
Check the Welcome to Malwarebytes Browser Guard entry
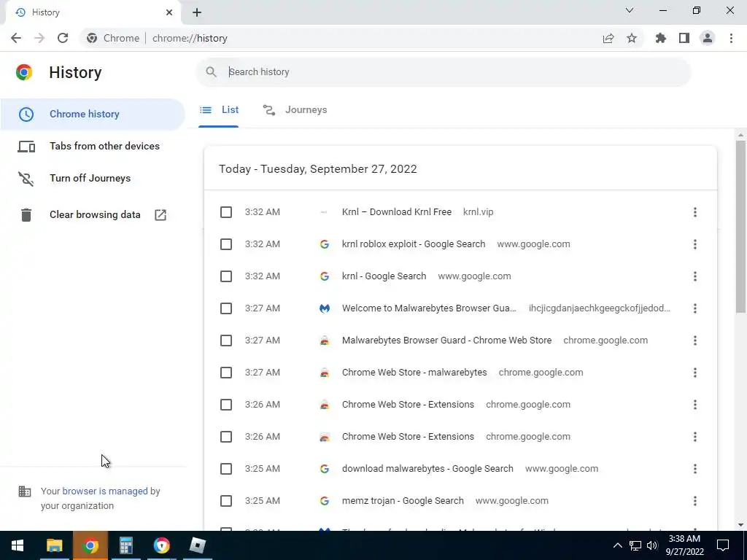tap(226, 308)
